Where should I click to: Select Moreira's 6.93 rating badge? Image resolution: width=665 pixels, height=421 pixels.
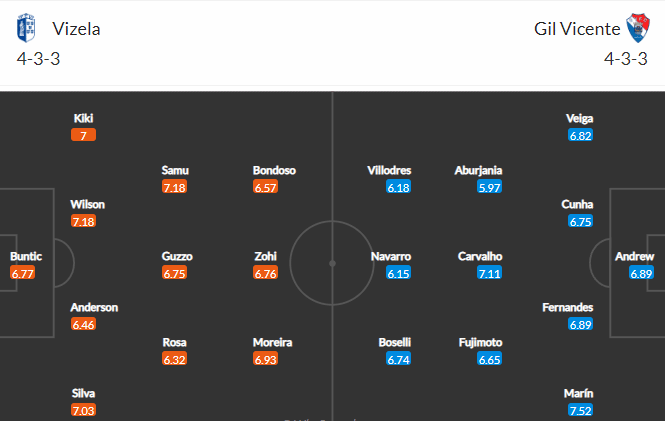265,359
